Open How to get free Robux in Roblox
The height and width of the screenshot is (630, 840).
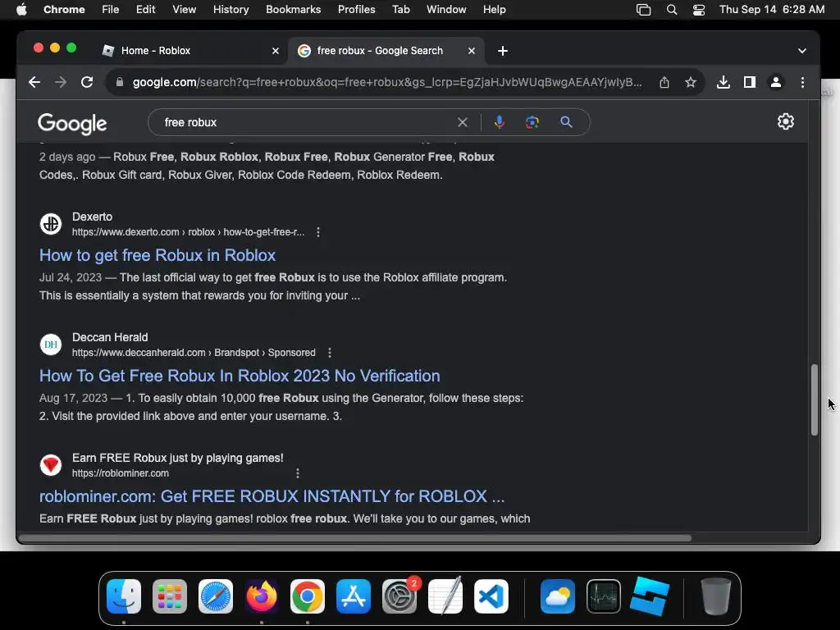tap(157, 255)
